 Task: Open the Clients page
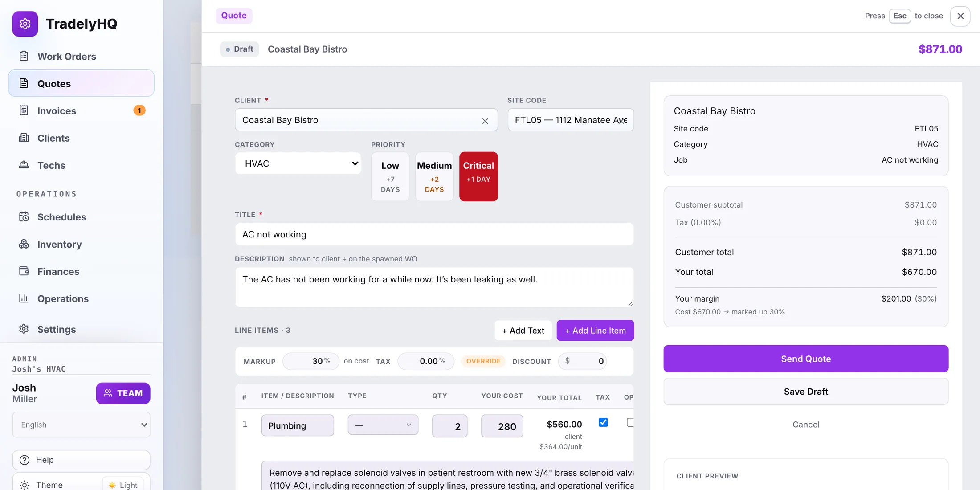click(81, 138)
